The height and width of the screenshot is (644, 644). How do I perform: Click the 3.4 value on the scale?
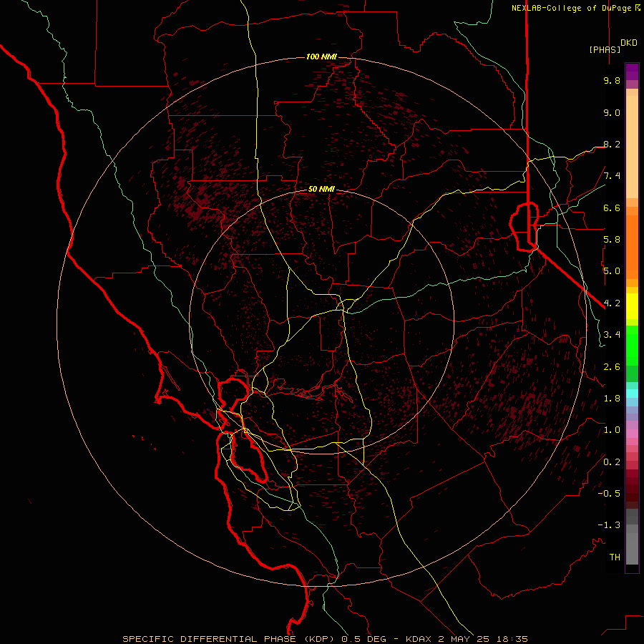tap(612, 335)
